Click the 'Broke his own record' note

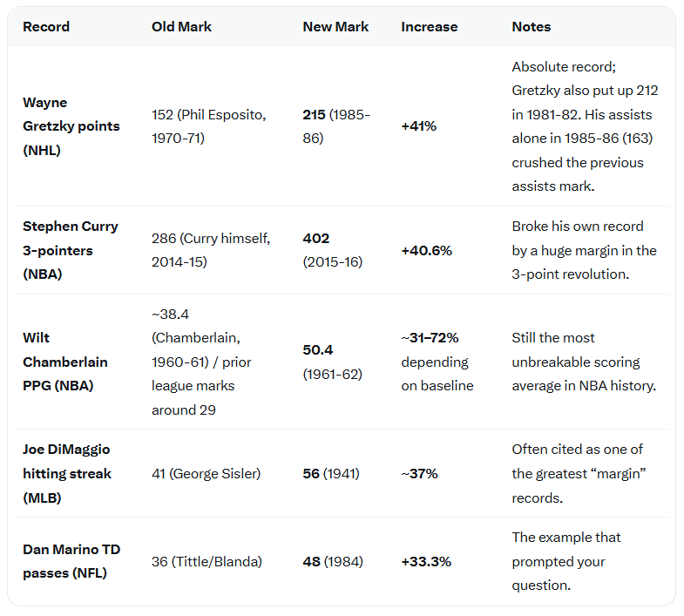[584, 250]
